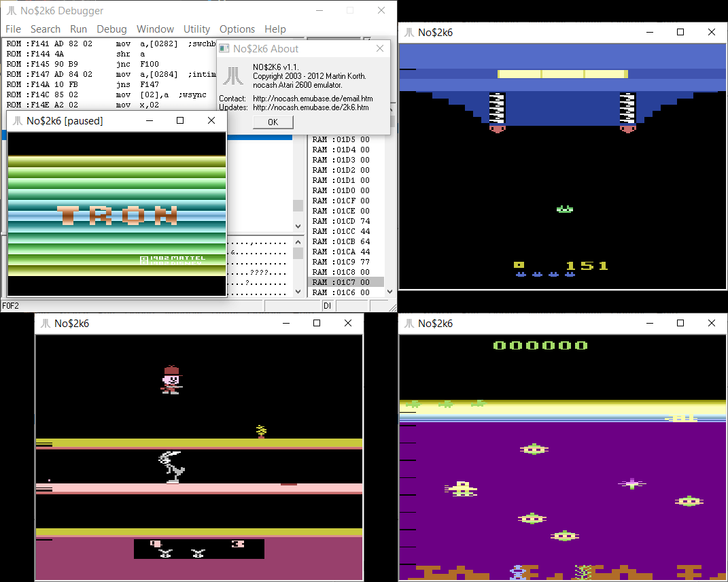Open the Window menu
This screenshot has height=582, width=728.
[155, 29]
